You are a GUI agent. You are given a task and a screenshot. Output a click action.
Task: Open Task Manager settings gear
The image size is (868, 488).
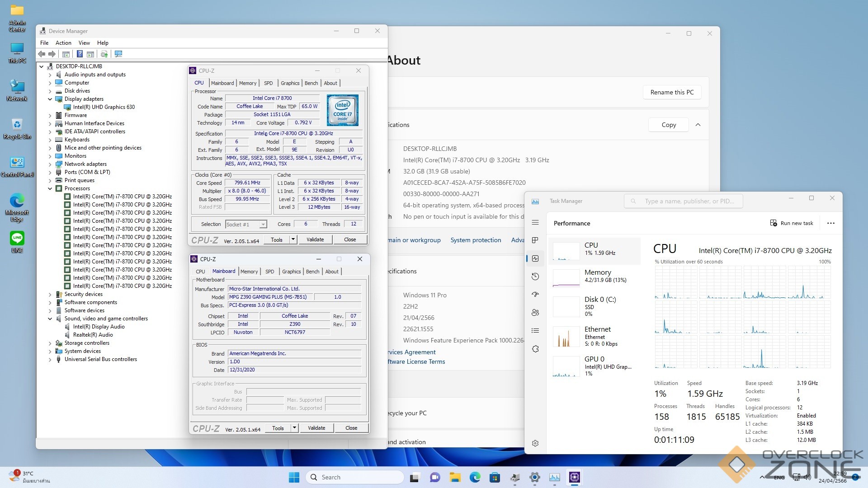tap(535, 443)
